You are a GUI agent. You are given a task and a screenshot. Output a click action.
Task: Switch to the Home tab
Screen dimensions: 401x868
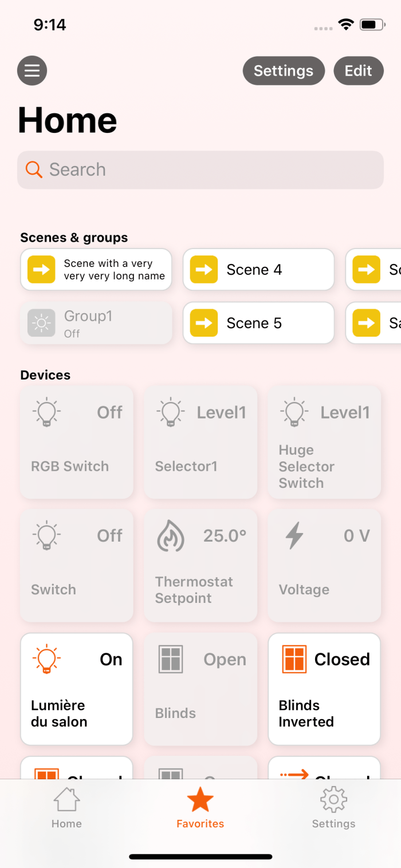tap(66, 808)
